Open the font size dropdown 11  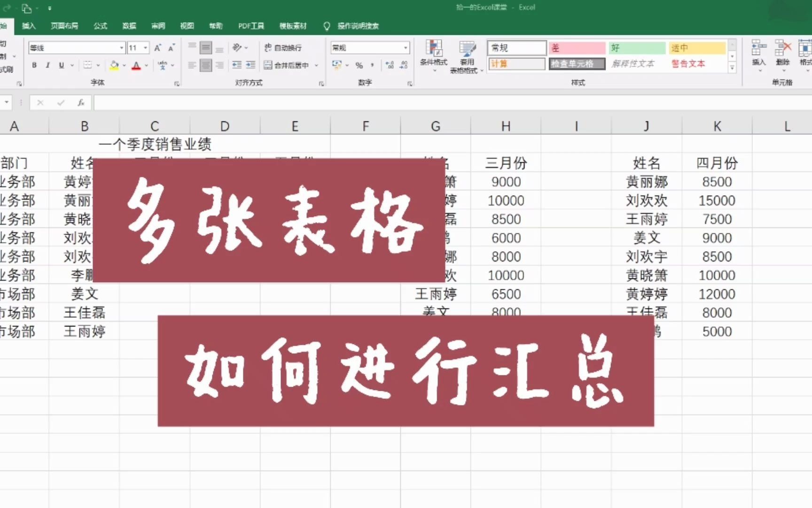[146, 48]
